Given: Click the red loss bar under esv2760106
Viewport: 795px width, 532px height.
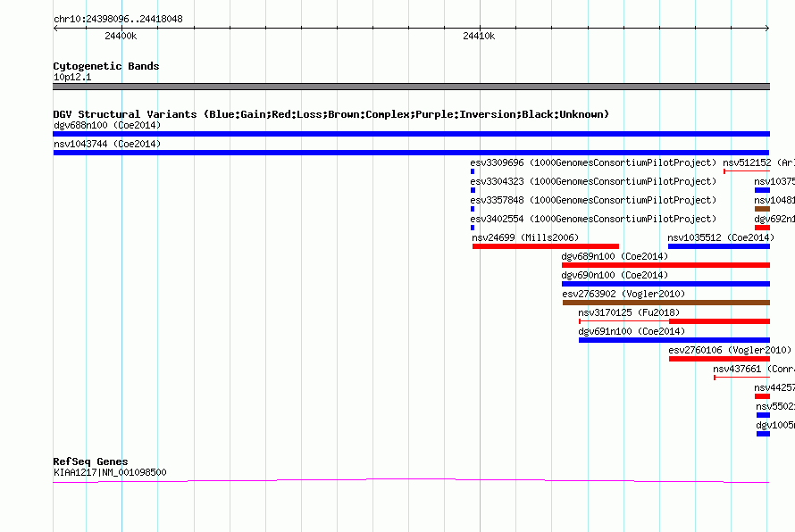Looking at the screenshot, I should pyautogui.click(x=719, y=359).
